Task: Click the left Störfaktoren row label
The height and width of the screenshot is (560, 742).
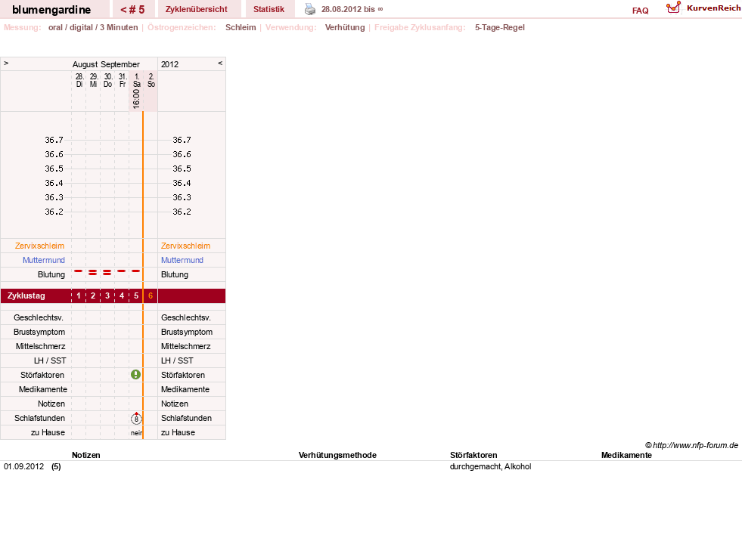Action: coord(42,375)
